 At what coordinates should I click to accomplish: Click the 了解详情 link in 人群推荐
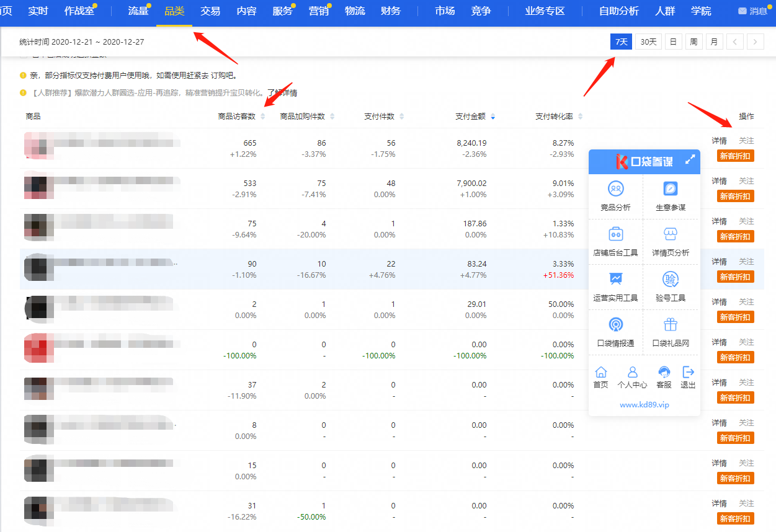coord(282,94)
